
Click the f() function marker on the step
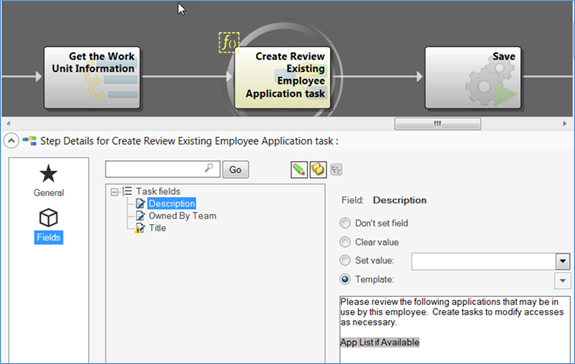pos(229,43)
